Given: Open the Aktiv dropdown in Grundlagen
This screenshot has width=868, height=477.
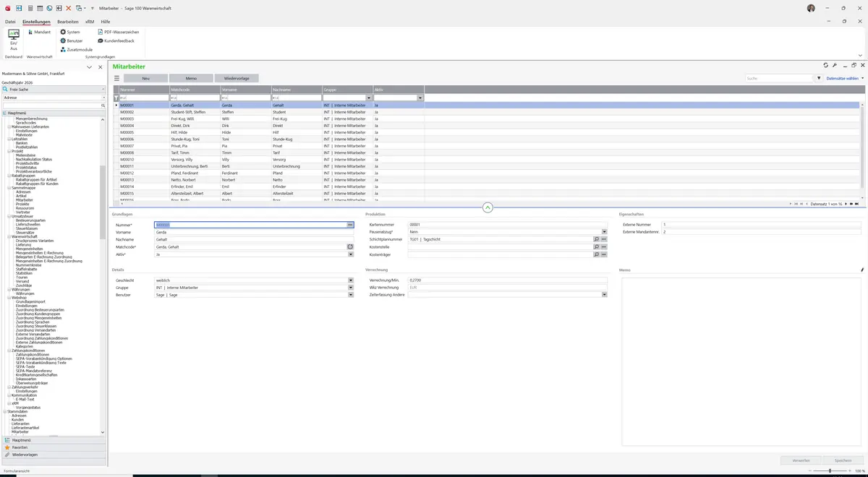Looking at the screenshot, I should click(351, 254).
